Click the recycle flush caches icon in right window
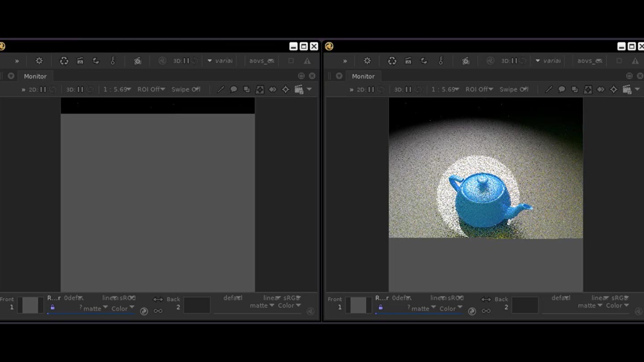644x362 pixels. tap(392, 61)
